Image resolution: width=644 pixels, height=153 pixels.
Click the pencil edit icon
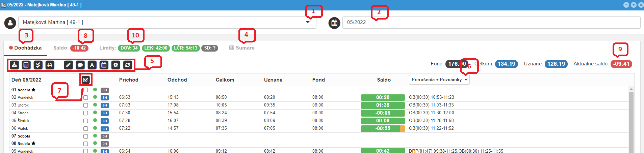tap(68, 65)
